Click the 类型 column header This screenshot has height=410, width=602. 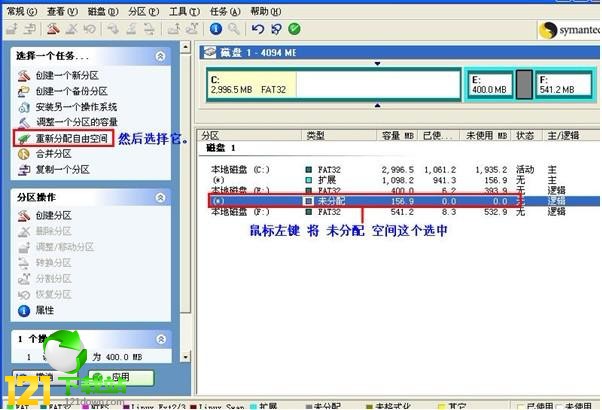point(339,136)
